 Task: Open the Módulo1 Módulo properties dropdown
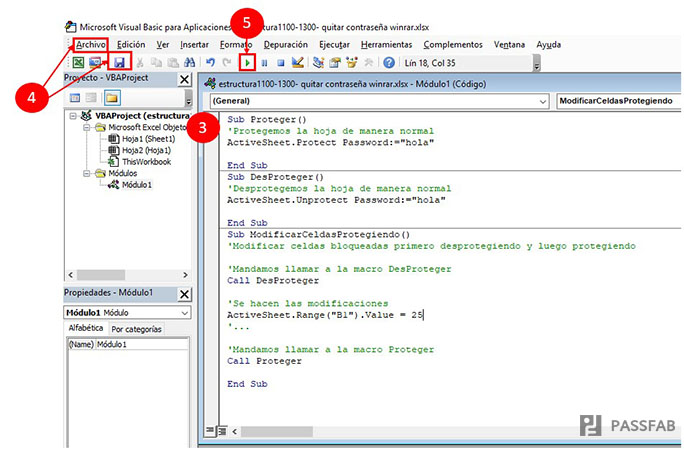pos(185,313)
